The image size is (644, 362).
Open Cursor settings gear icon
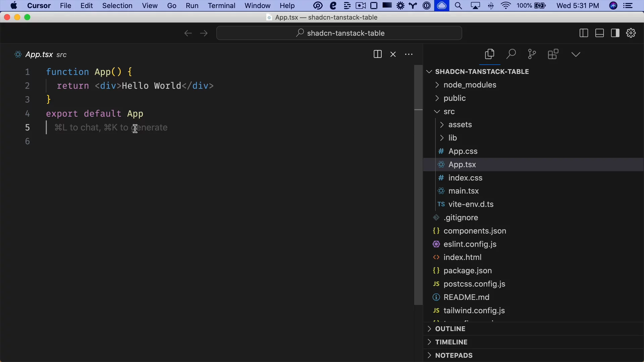click(x=631, y=33)
